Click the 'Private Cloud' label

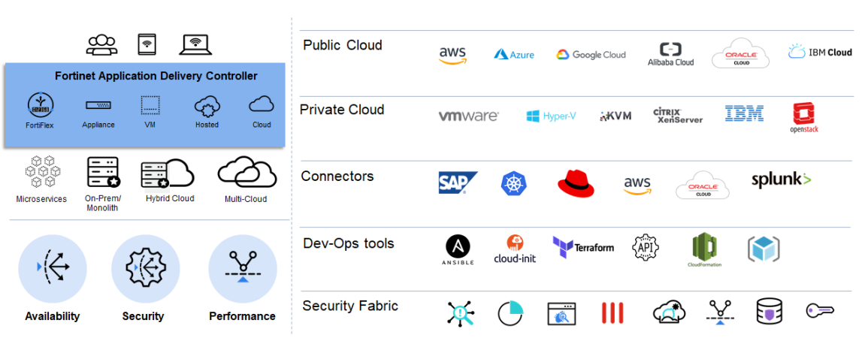pyautogui.click(x=342, y=110)
